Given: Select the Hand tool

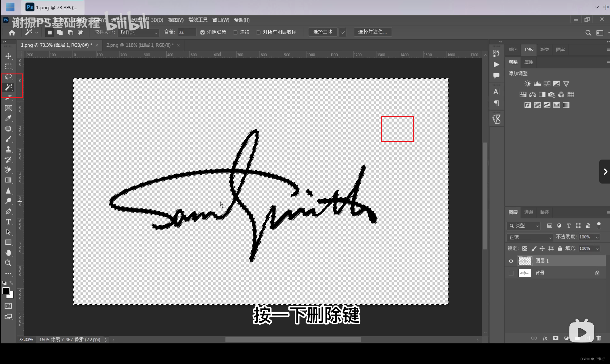Looking at the screenshot, I should coord(8,253).
